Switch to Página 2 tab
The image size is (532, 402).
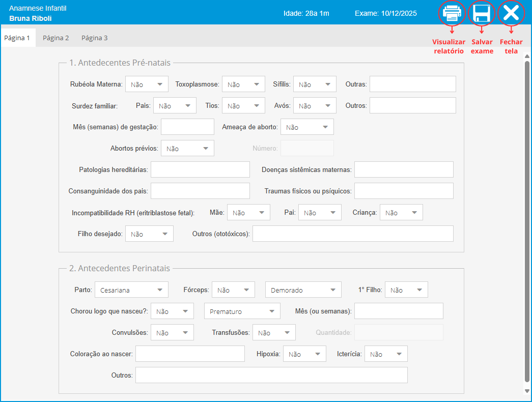(x=55, y=38)
